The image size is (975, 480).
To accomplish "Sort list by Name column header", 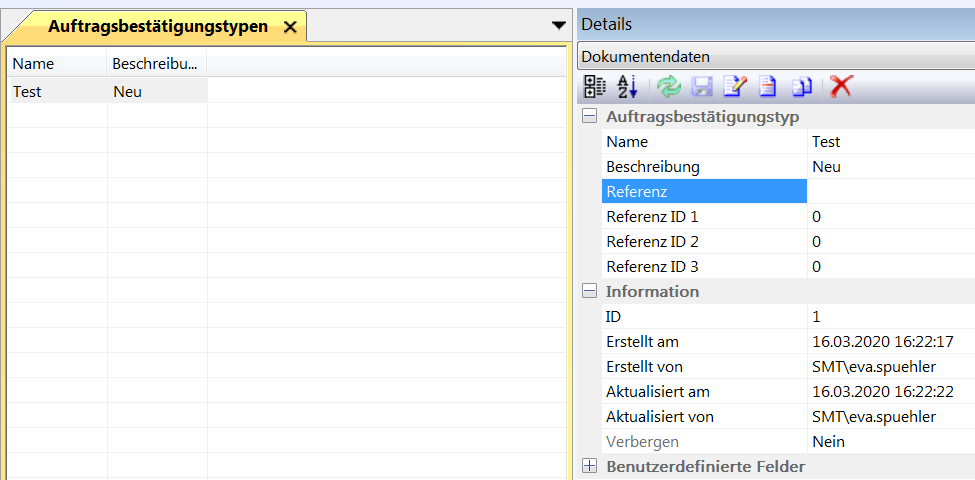I will (x=56, y=64).
